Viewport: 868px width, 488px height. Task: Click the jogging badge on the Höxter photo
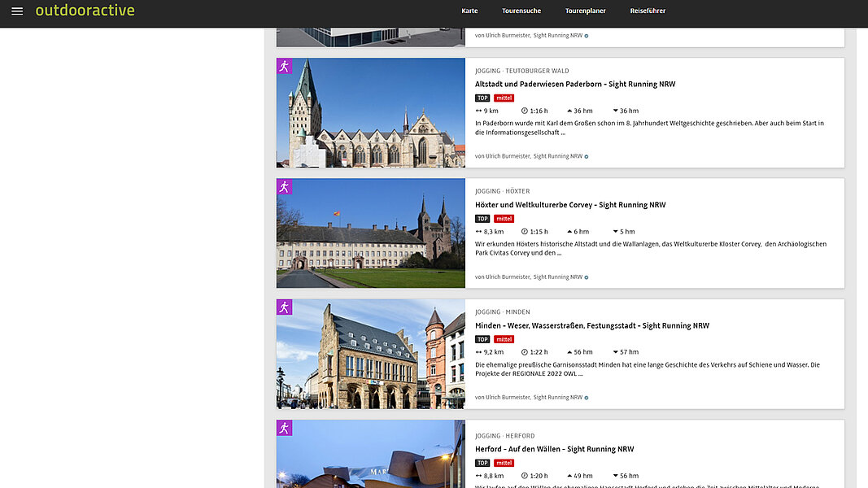[284, 187]
